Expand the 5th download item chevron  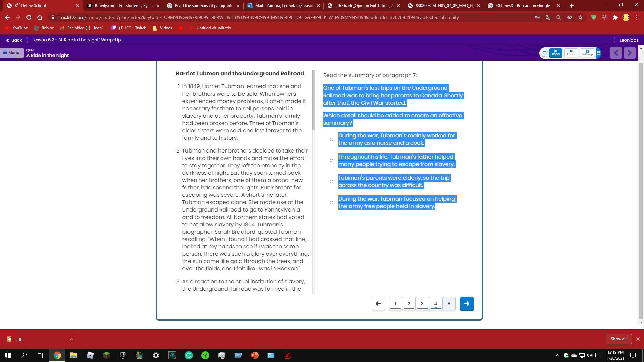71,339
